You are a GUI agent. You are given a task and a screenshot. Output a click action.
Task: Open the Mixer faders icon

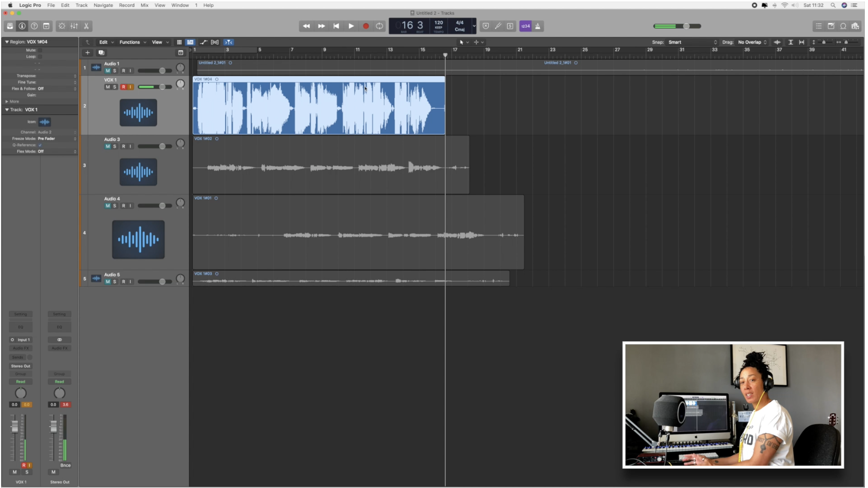tap(74, 26)
